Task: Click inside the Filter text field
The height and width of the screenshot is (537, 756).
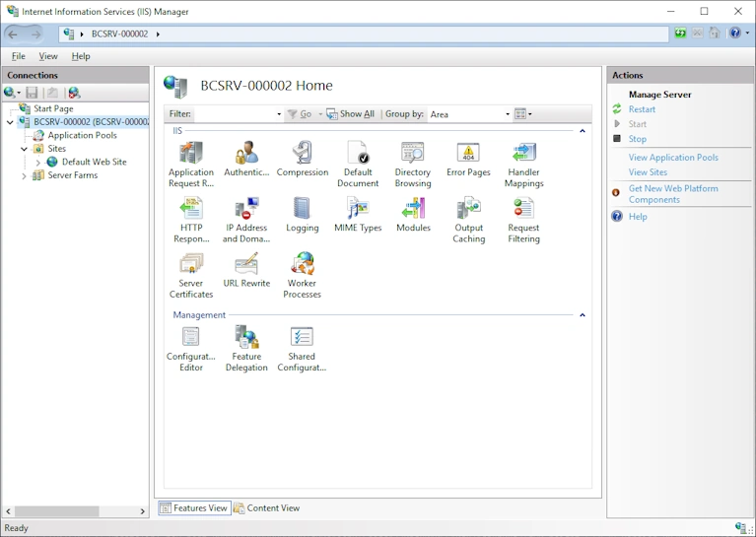Action: click(x=235, y=114)
